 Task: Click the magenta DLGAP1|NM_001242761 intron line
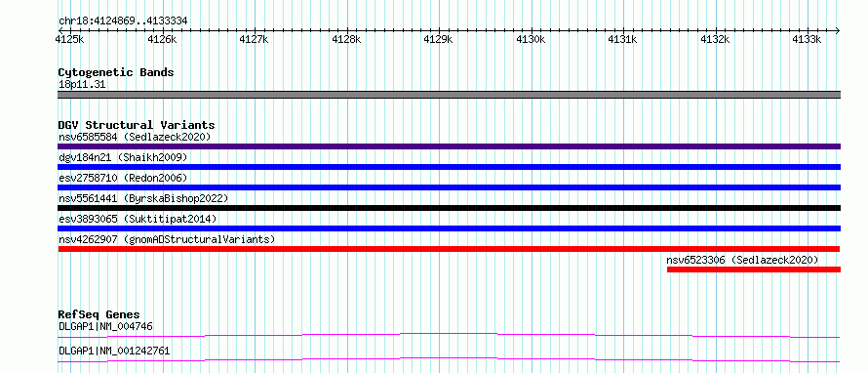[449, 359]
